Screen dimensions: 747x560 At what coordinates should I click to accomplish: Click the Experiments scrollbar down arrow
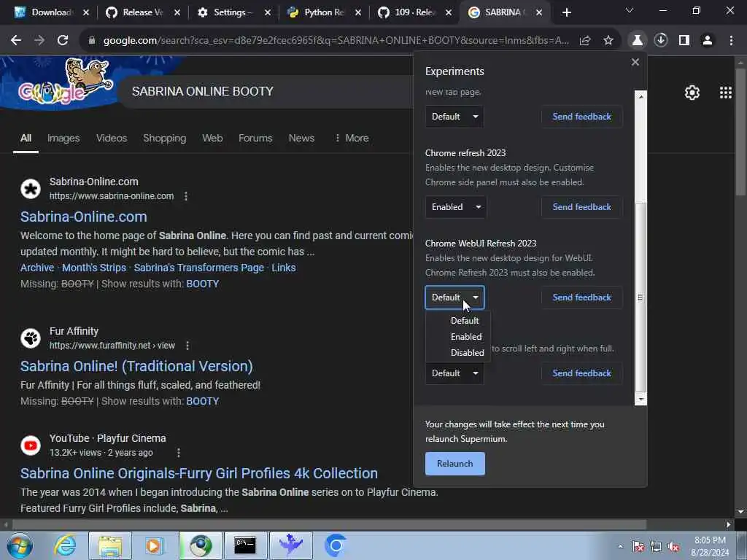click(640, 400)
